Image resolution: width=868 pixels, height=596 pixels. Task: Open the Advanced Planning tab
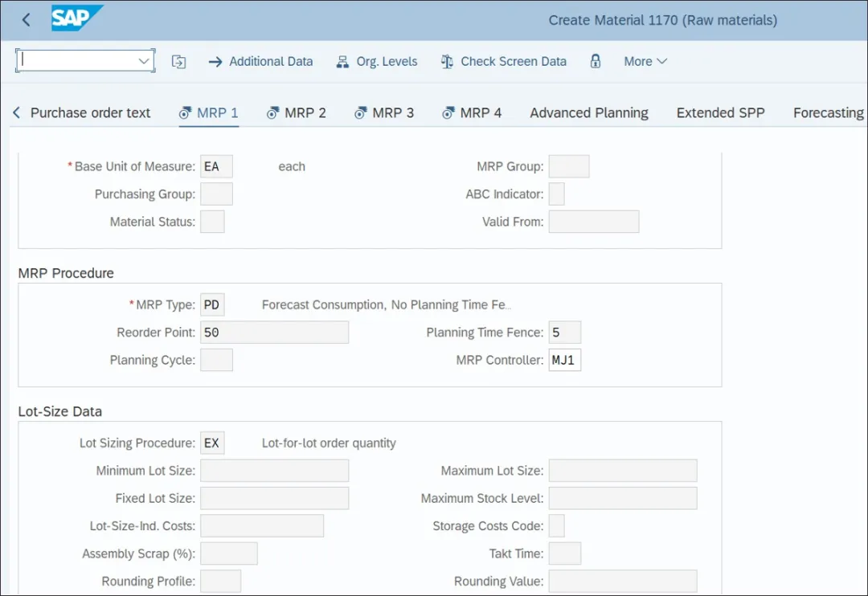coord(589,113)
